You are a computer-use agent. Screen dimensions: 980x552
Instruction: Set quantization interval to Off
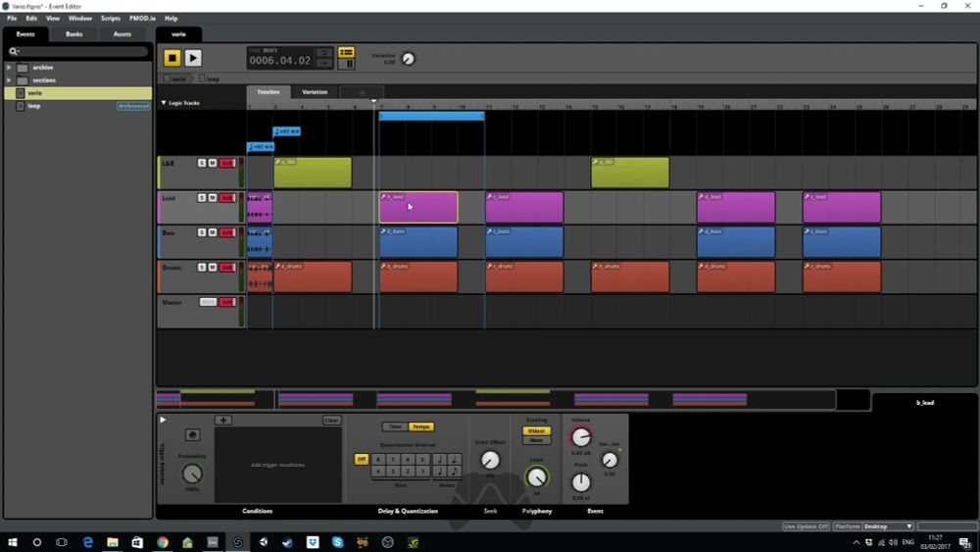coord(362,459)
